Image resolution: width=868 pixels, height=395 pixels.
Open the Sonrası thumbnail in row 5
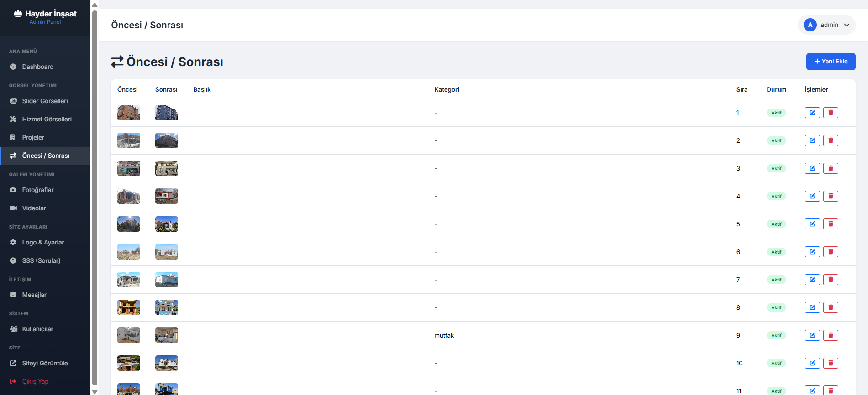[167, 224]
